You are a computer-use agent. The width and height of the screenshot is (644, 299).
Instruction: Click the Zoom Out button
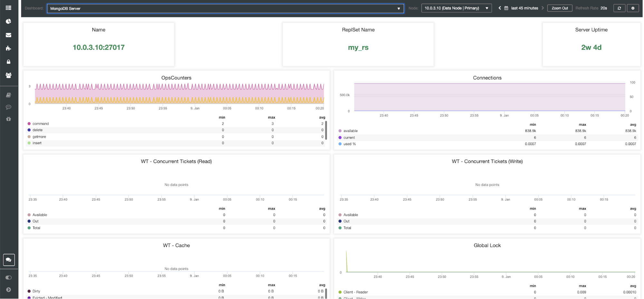560,8
